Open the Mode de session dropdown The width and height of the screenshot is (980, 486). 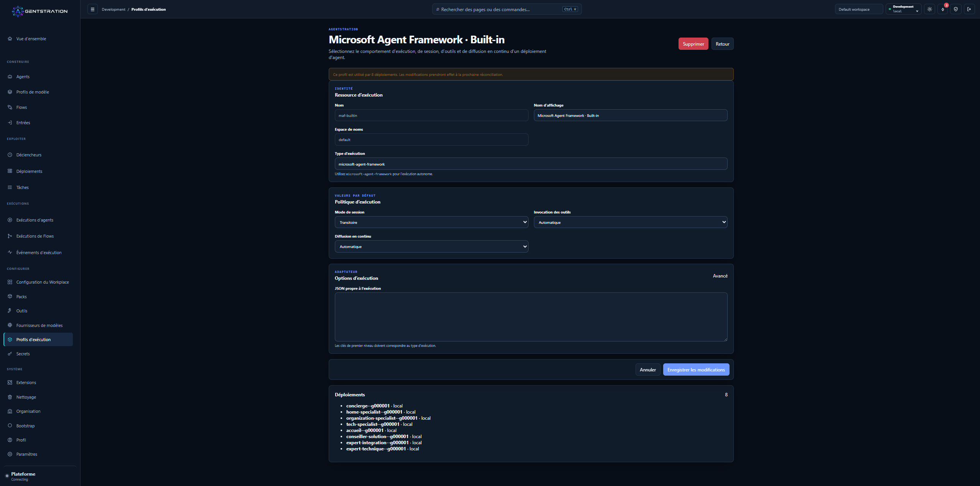click(x=432, y=222)
